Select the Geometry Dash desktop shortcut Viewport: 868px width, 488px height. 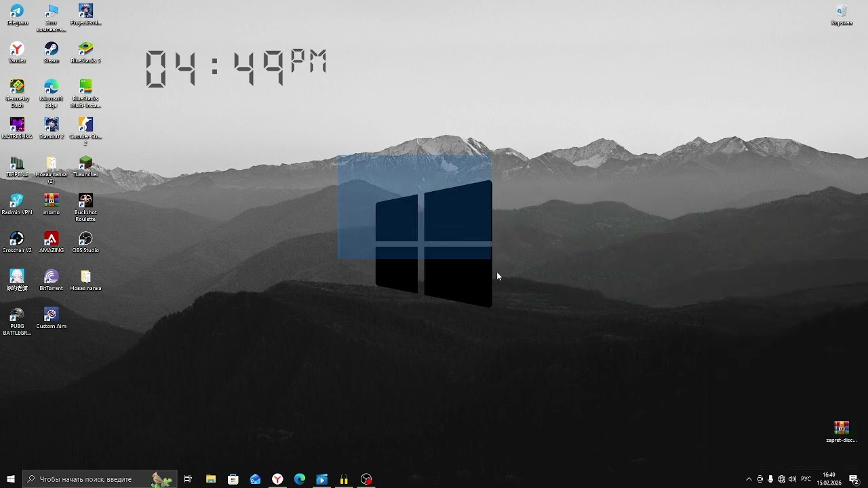17,94
